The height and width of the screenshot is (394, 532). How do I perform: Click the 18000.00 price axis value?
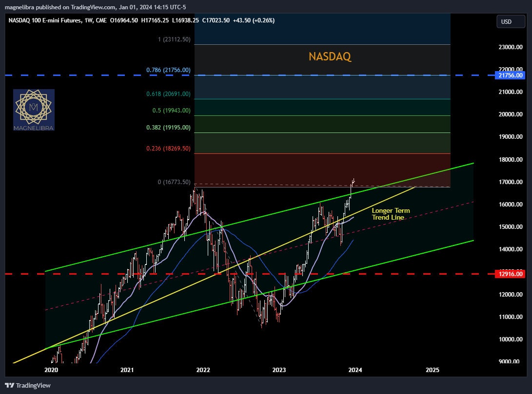[511, 160]
